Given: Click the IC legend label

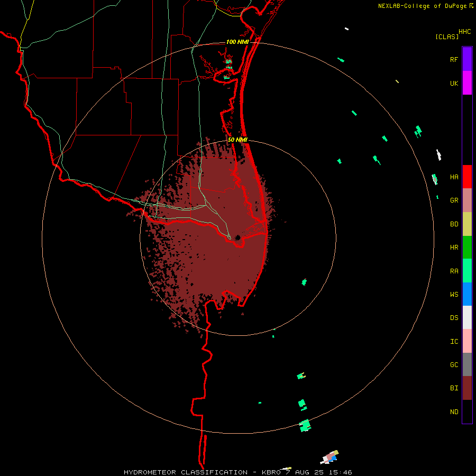Looking at the screenshot, I should 454,342.
